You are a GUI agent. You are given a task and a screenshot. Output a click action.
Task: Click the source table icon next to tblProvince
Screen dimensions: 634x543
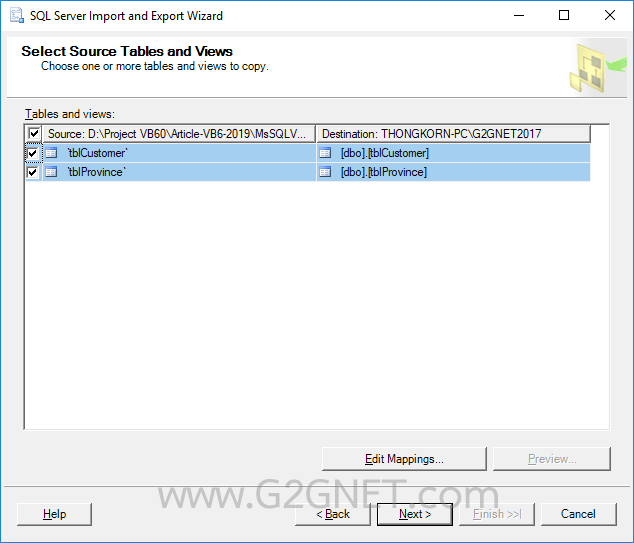pos(51,172)
